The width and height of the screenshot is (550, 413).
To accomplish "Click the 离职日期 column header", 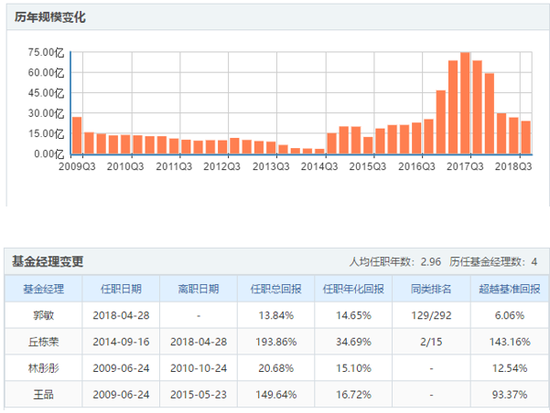I will (x=199, y=289).
